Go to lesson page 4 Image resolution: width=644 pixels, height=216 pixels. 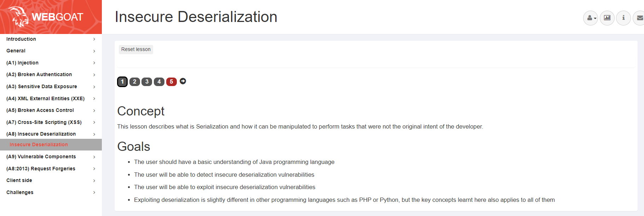pos(159,82)
